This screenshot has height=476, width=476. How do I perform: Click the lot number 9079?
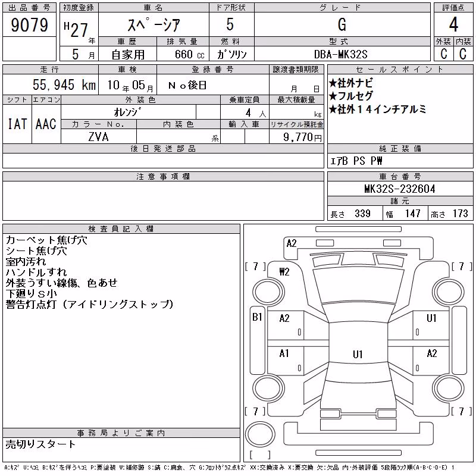[x=29, y=25]
